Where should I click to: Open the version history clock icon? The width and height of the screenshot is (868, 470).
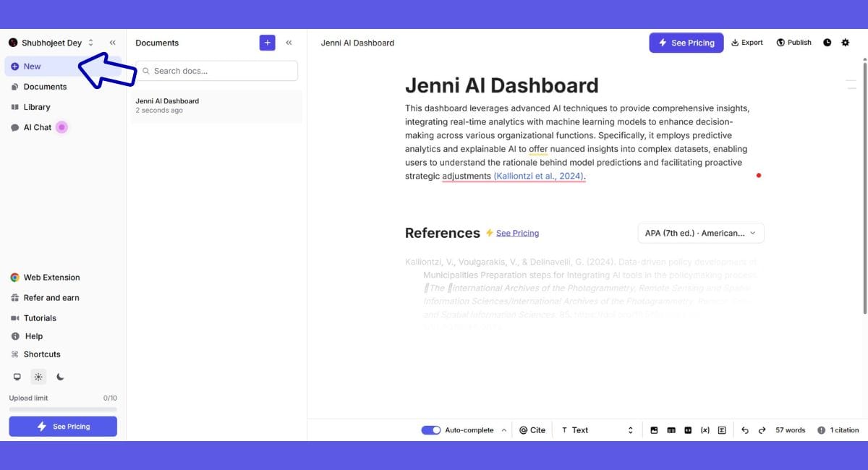click(827, 43)
